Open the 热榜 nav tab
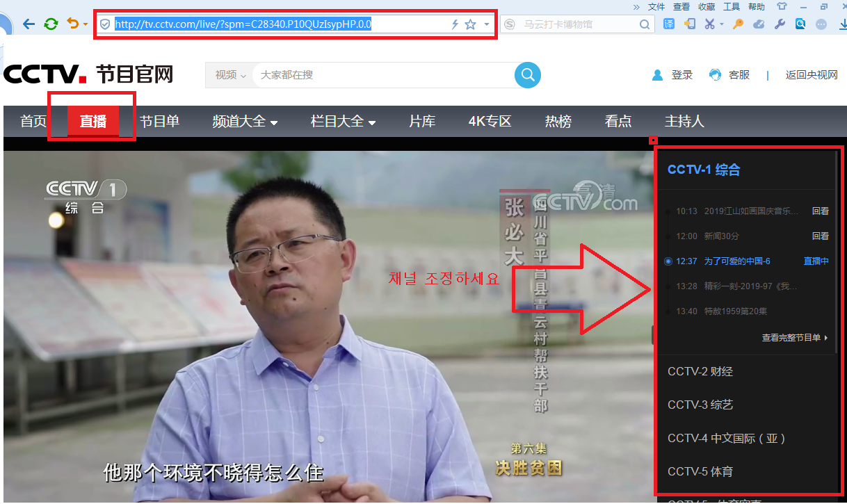Image resolution: width=847 pixels, height=504 pixels. tap(558, 122)
